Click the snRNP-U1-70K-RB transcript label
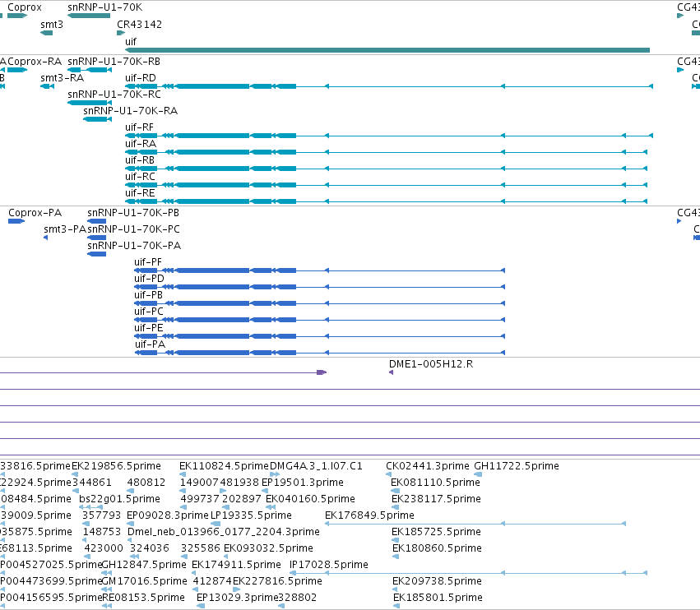 point(114,61)
